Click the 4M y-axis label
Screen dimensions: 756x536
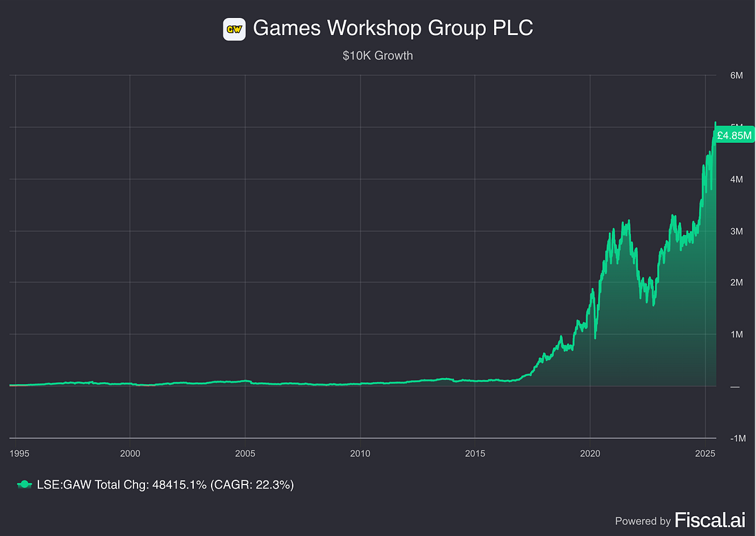[736, 179]
